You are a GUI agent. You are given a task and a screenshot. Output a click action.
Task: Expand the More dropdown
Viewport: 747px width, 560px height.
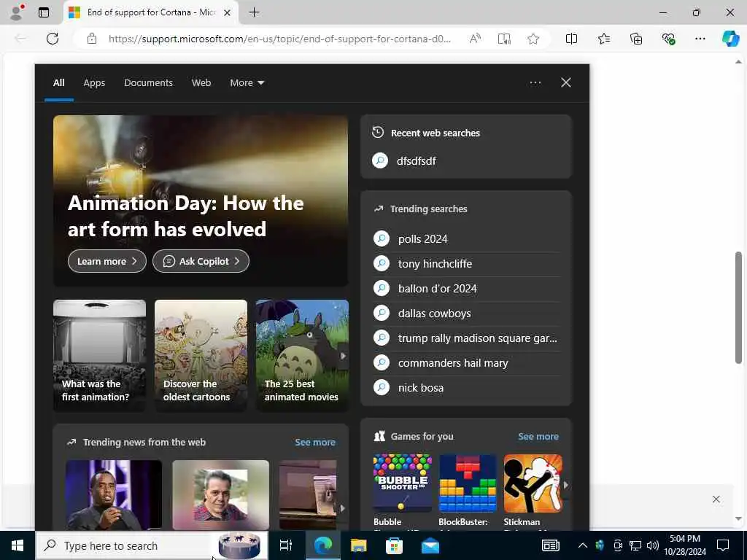(x=247, y=83)
